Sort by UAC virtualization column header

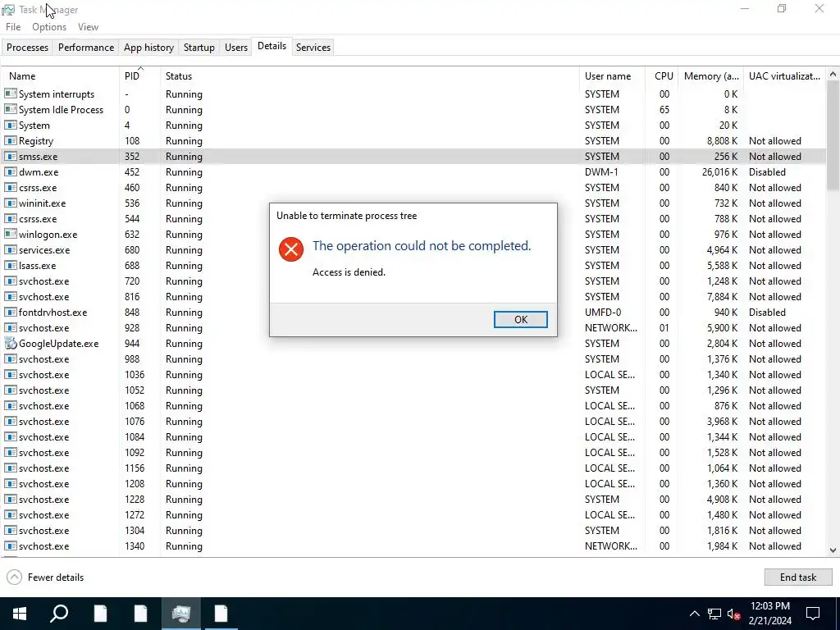point(784,76)
